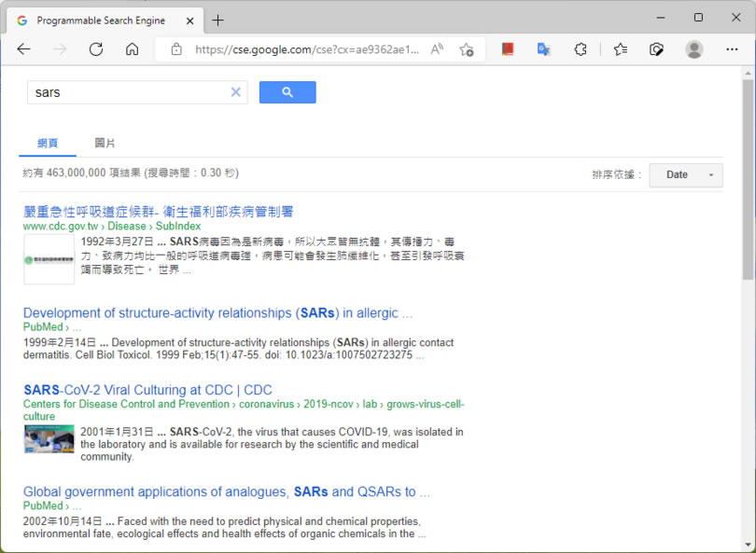This screenshot has width=756, height=553.
Task: Click the disabled forward navigation arrow
Action: (60, 49)
